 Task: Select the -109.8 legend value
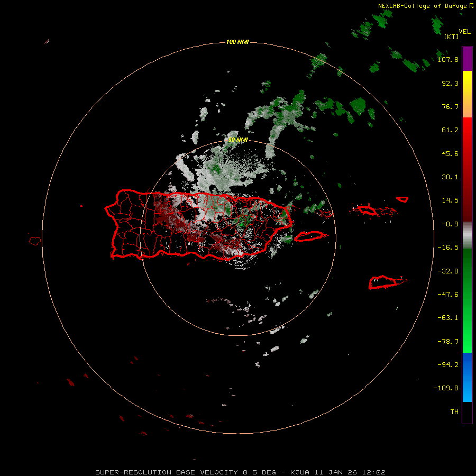coord(446,388)
